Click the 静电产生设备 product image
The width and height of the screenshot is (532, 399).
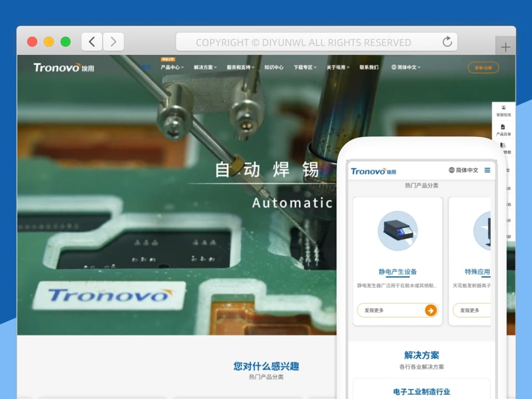click(x=398, y=231)
